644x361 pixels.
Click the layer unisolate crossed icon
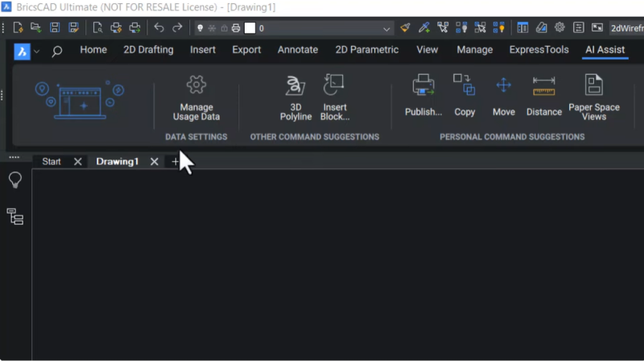pos(480,28)
